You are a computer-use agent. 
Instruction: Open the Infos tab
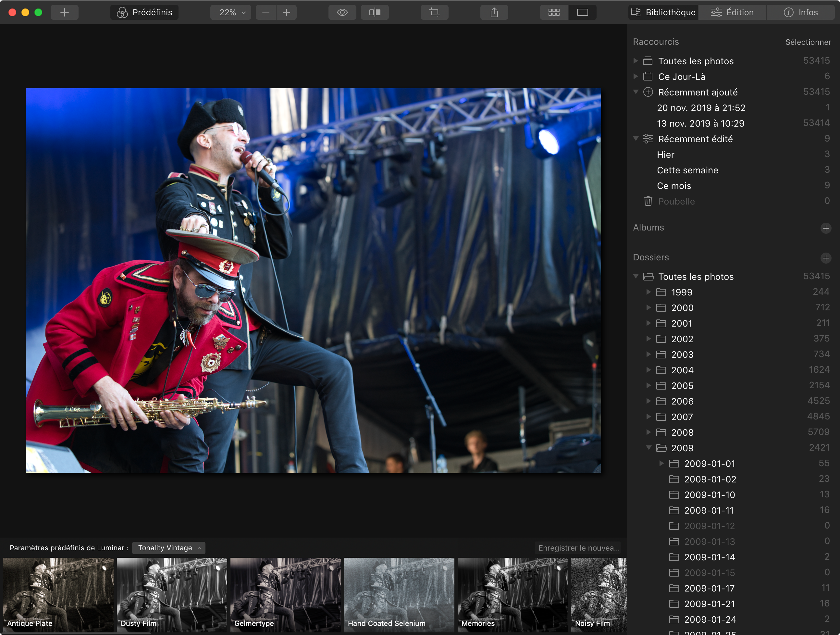tap(800, 13)
